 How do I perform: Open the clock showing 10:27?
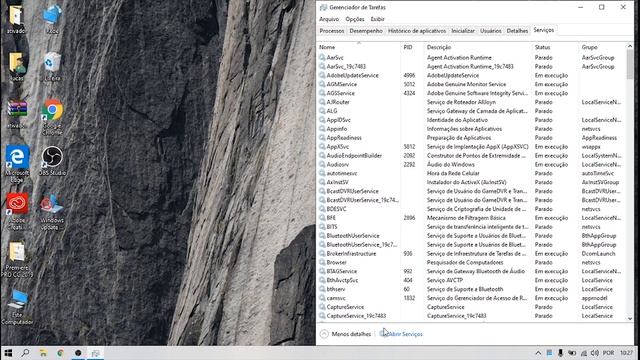pyautogui.click(x=627, y=353)
